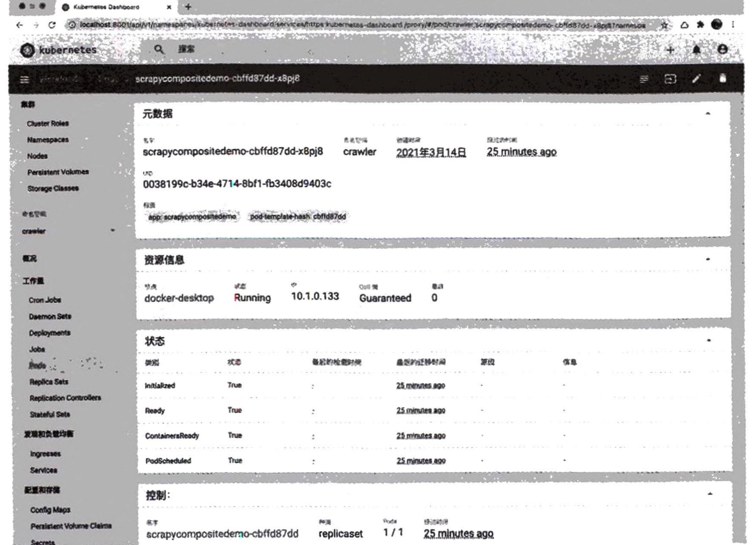Viewport: 756px width, 545px height.
Task: Click the app: scrapycompositedemo label chip
Action: (x=192, y=216)
